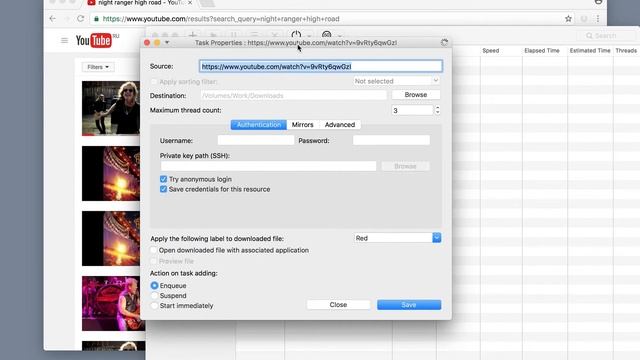Enable Open downloaded file with associated application
The height and width of the screenshot is (360, 640).
pos(154,250)
